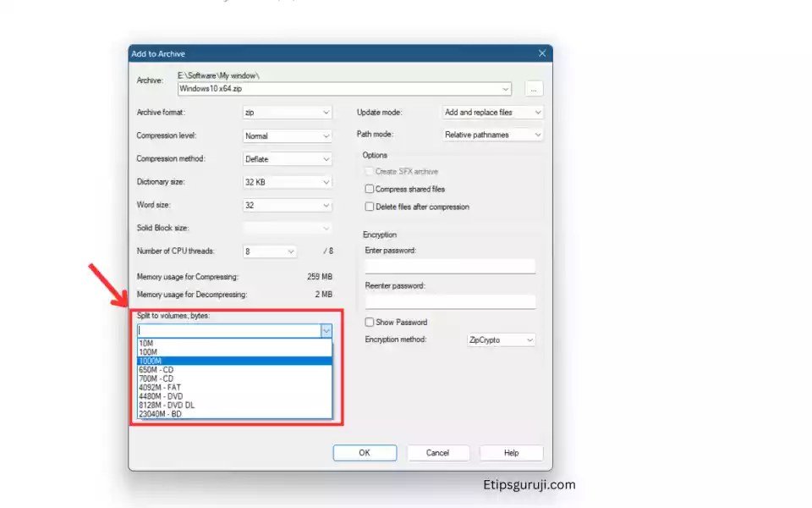Expand the Path mode dropdown
This screenshot has width=812, height=508.
tap(491, 135)
